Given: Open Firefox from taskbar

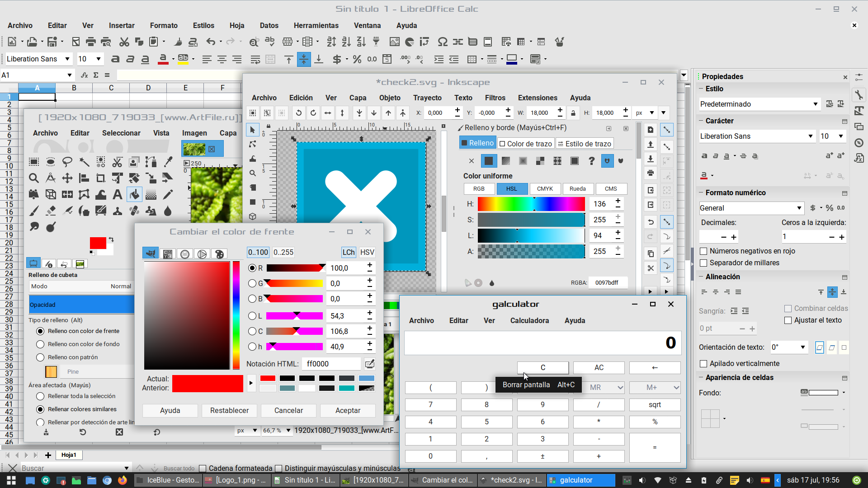Looking at the screenshot, I should click(123, 480).
